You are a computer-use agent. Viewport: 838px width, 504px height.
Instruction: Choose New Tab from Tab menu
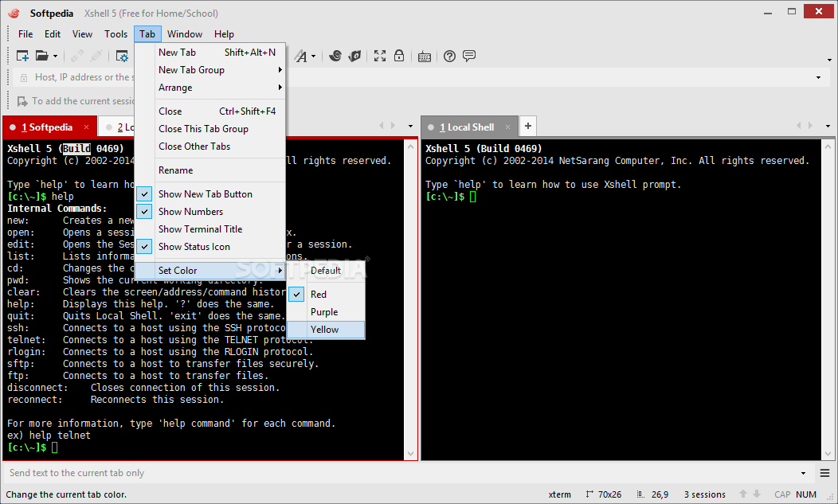pos(210,53)
